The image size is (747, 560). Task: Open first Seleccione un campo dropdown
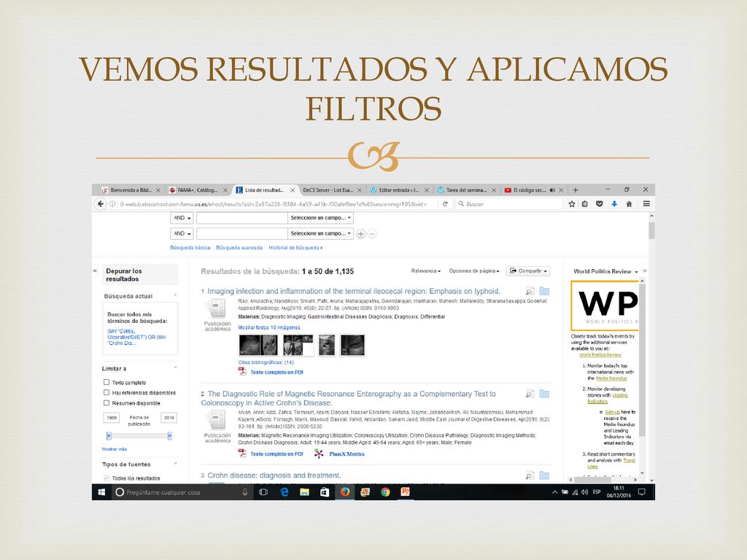pyautogui.click(x=321, y=218)
